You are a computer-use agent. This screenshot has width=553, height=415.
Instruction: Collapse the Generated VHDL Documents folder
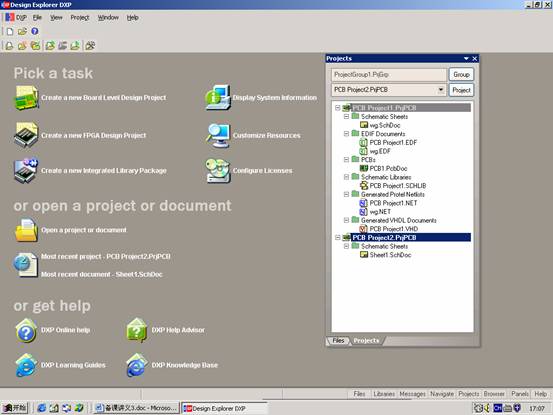[x=346, y=220]
